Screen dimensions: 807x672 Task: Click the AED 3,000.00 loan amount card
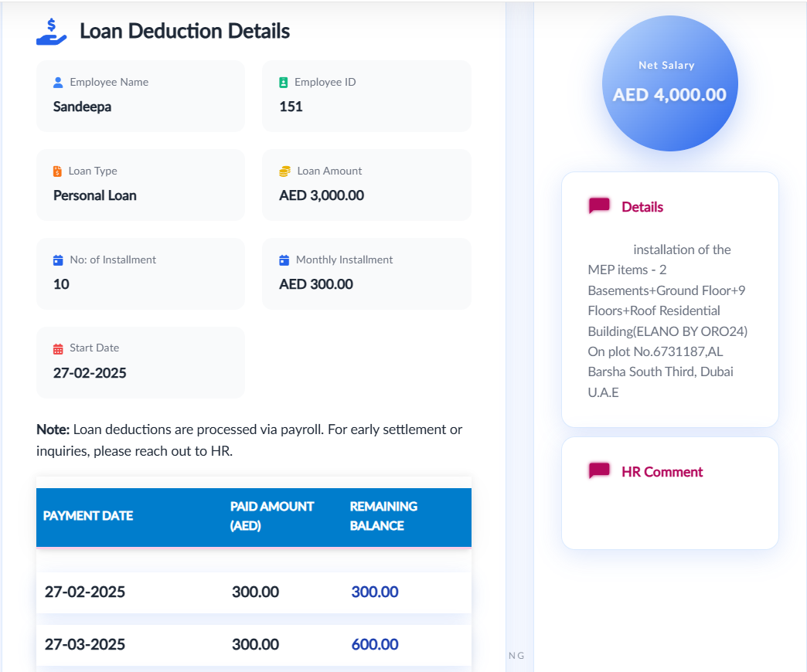366,185
